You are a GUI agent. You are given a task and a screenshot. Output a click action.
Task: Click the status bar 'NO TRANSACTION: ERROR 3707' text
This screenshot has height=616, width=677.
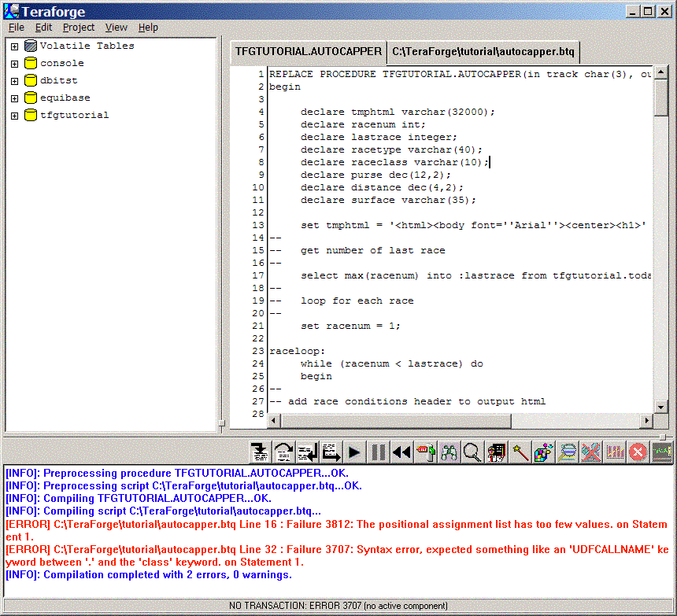tap(338, 606)
